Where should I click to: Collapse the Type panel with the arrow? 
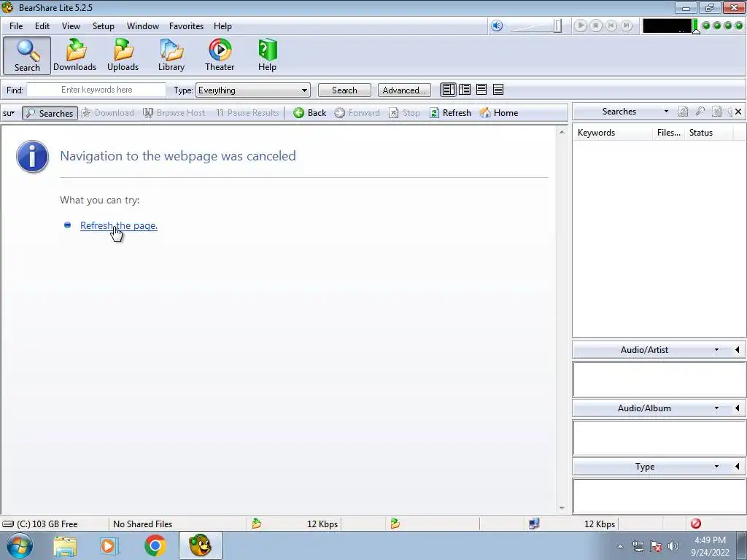[x=737, y=467]
